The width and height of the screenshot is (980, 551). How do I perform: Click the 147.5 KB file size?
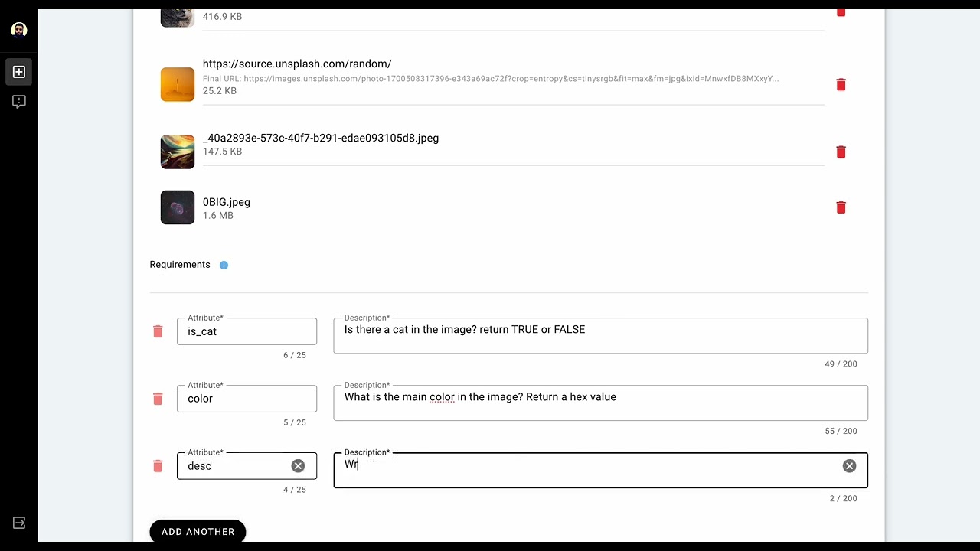point(222,152)
